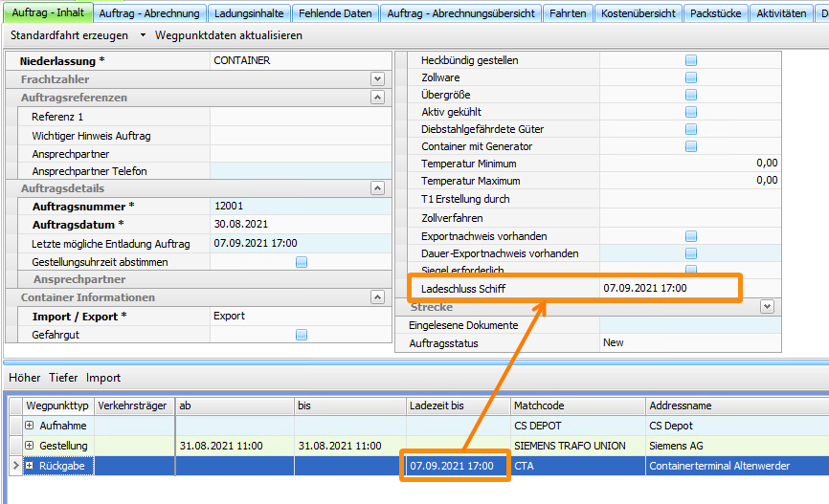Enable Gestellungsuhrzeit abstimmen checkbox
The height and width of the screenshot is (504, 829).
pos(302,262)
